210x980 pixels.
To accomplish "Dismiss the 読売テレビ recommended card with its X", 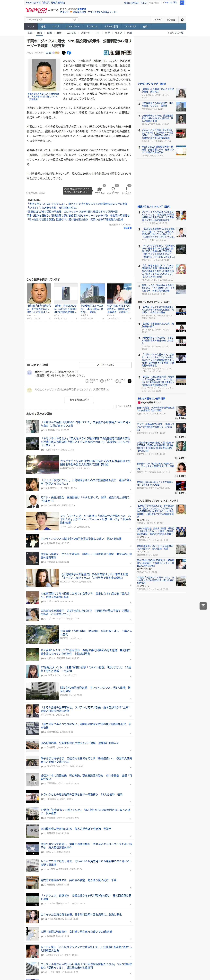I will pos(77,319).
